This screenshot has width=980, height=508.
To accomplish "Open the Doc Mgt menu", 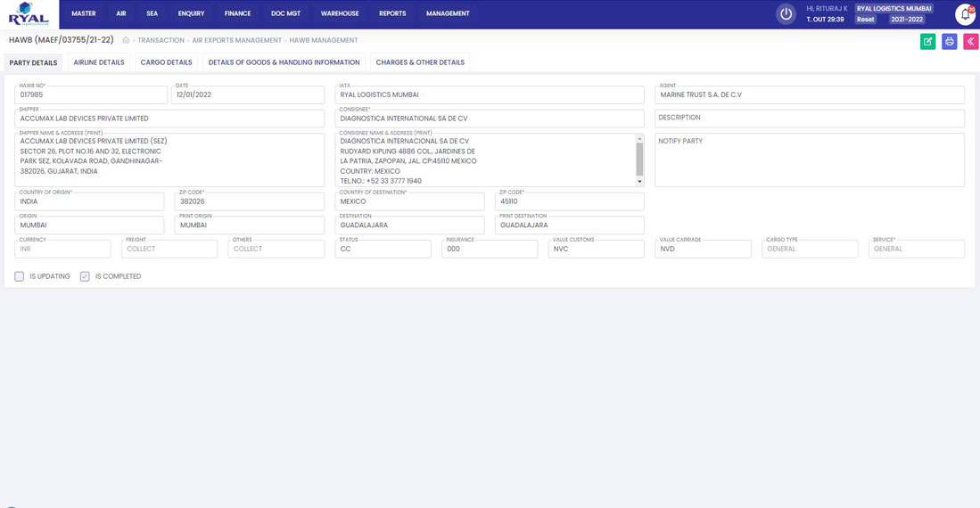I will pyautogui.click(x=285, y=13).
